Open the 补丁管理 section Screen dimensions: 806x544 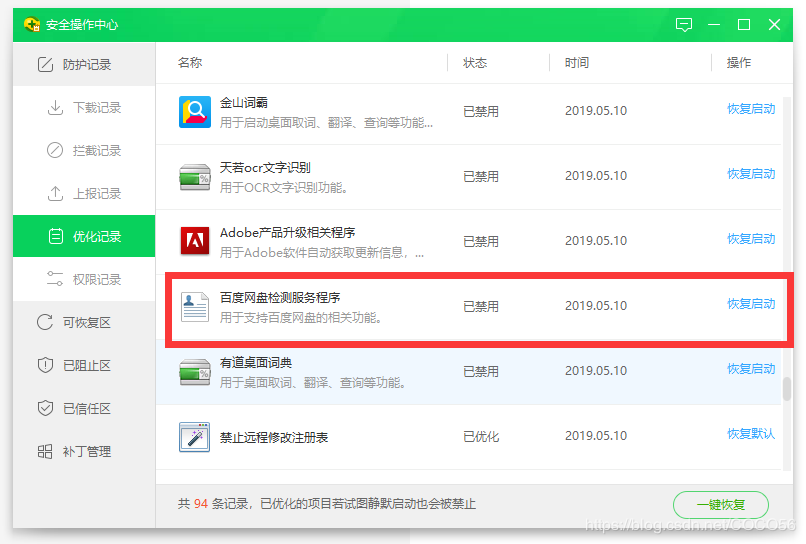[84, 451]
